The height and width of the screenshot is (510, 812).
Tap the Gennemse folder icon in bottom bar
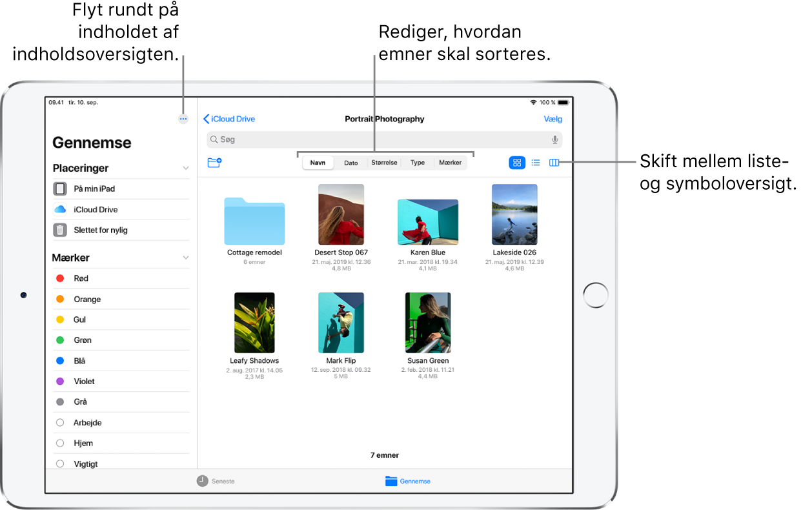[391, 481]
